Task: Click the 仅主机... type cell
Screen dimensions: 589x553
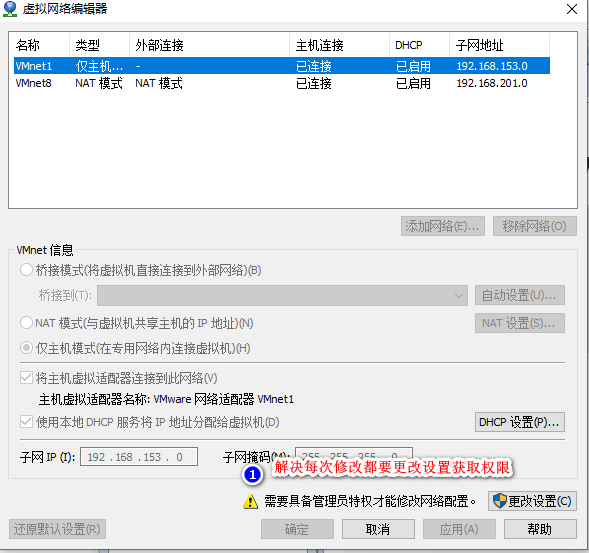Action: point(99,66)
